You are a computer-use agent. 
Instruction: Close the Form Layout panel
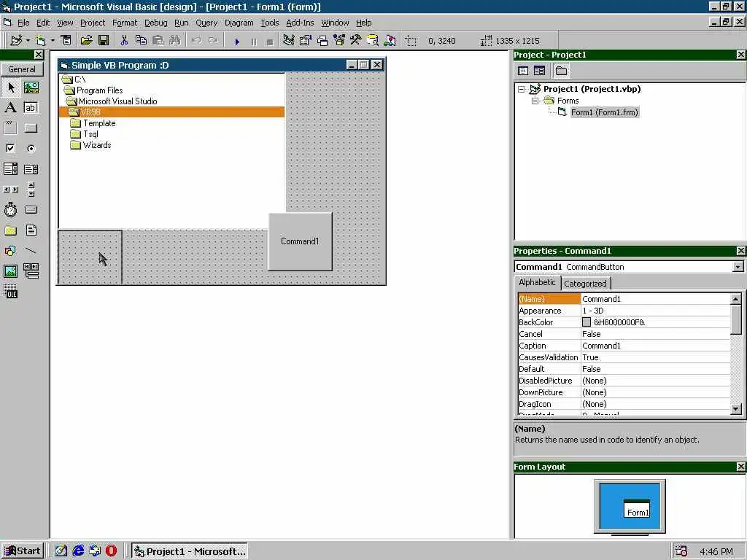coord(741,467)
